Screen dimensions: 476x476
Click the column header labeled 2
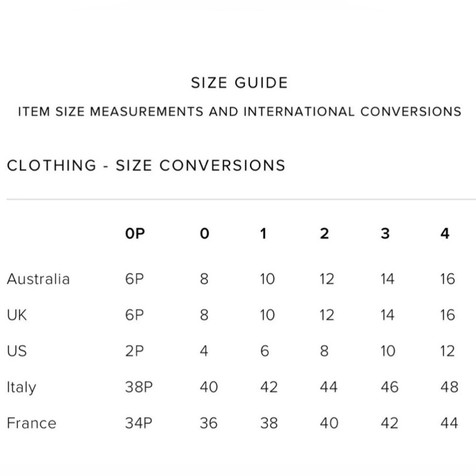[324, 233]
